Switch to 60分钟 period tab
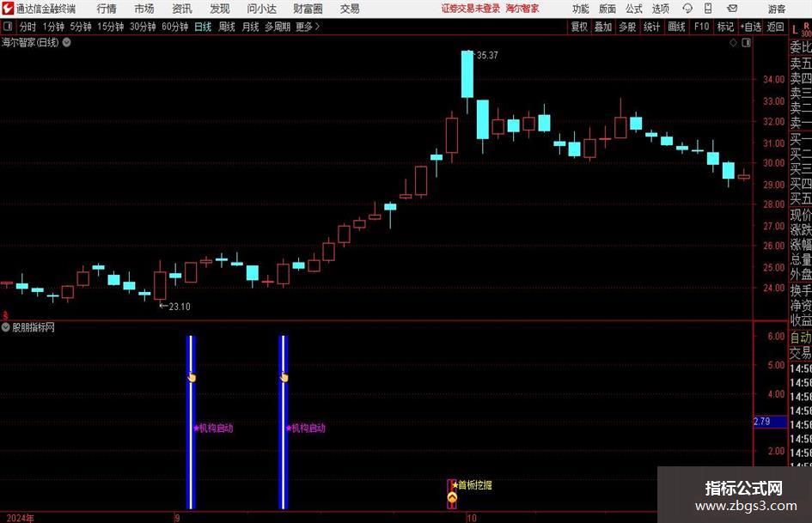The image size is (812, 523). tap(174, 27)
